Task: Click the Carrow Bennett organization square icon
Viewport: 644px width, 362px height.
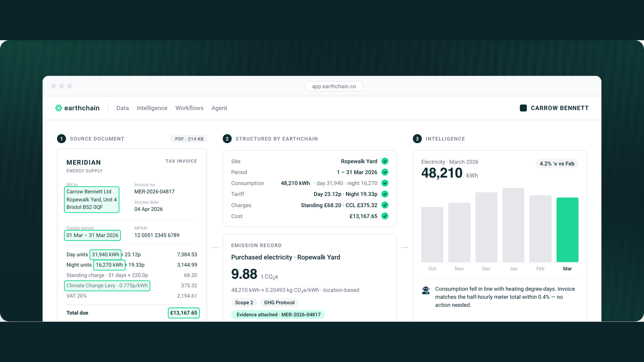Action: point(523,108)
